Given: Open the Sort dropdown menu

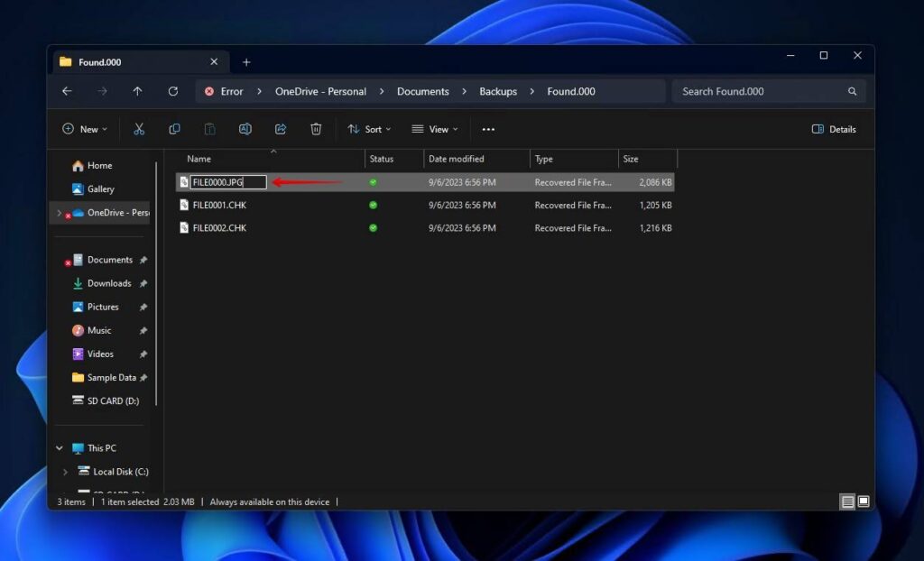Looking at the screenshot, I should pyautogui.click(x=369, y=129).
